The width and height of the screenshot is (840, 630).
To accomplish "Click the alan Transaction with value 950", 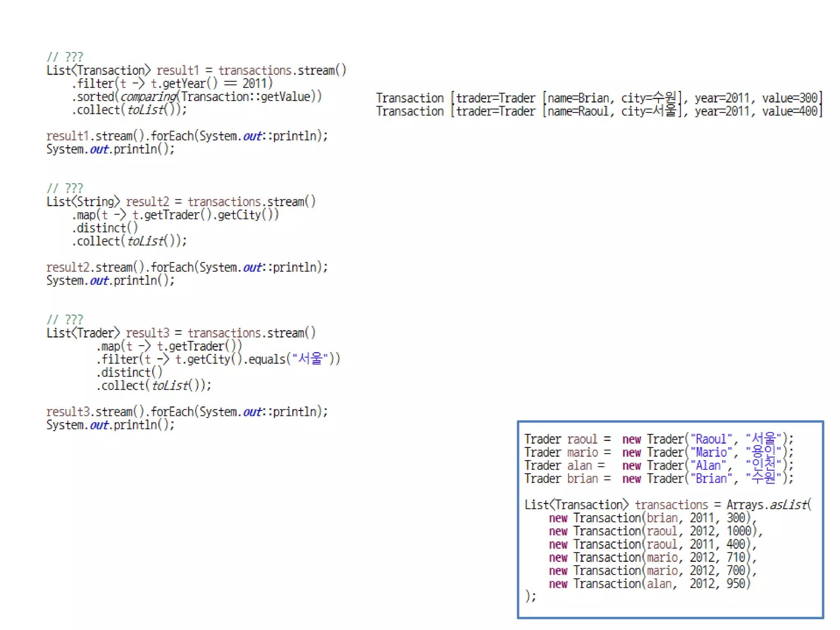I will pos(650,584).
